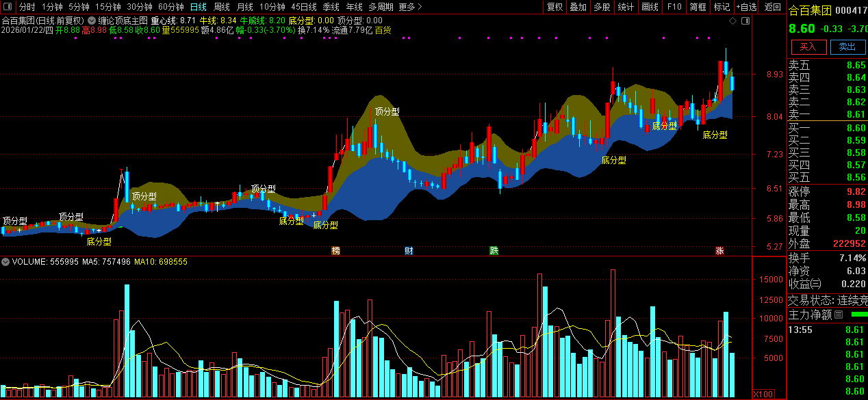Select the 5分钟 period tab
The image size is (868, 400).
click(79, 7)
